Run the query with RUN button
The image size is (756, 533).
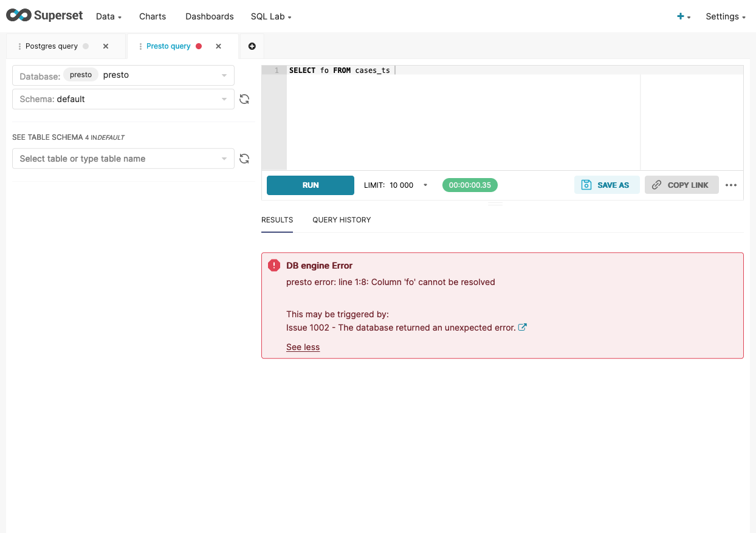coord(311,185)
